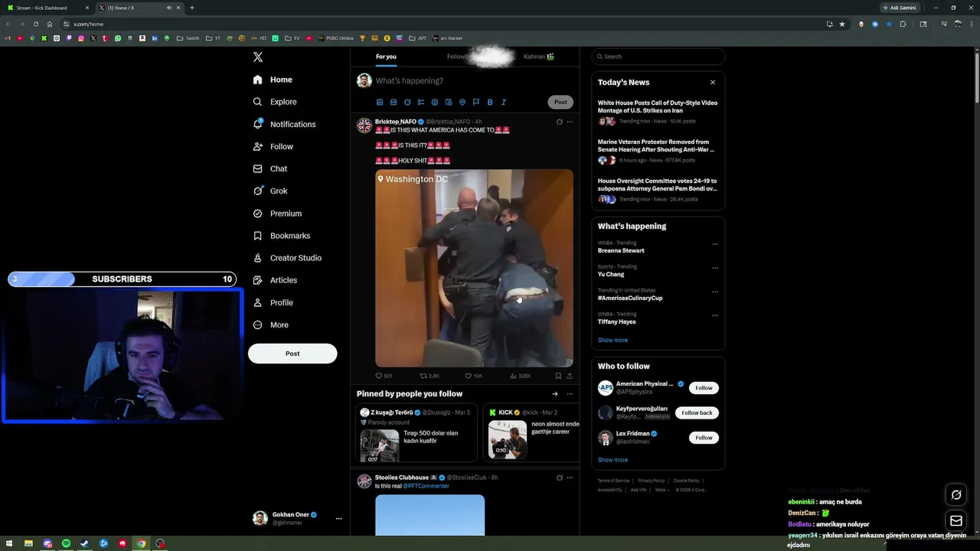Open Grok enhance icon in composer
This screenshot has height=551, width=980.
(407, 102)
